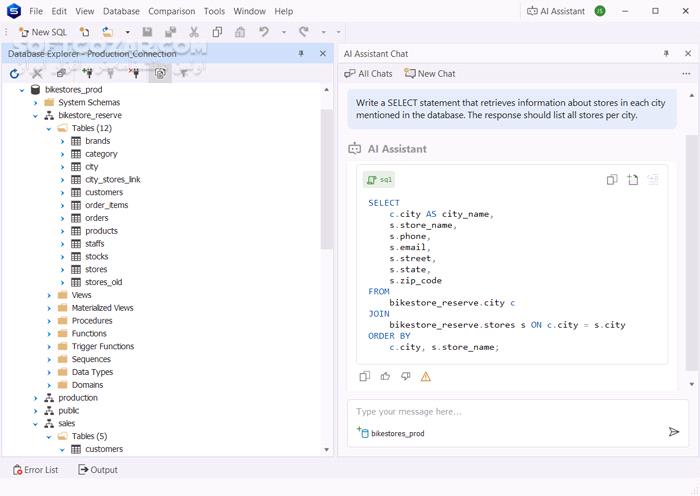Click the message input field

(518, 412)
